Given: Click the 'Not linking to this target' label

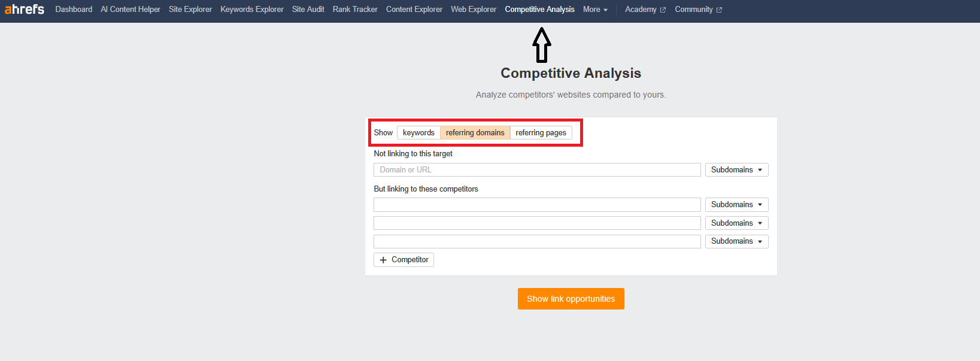Looking at the screenshot, I should 413,154.
